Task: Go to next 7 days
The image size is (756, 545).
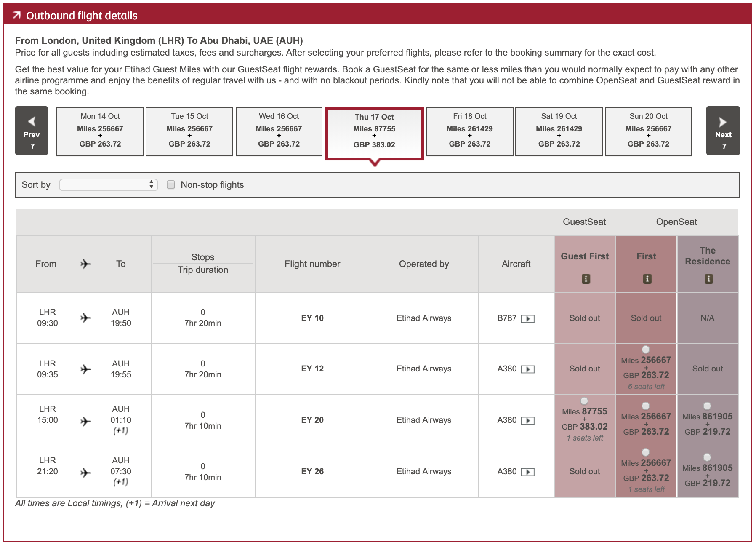Action: tap(723, 131)
